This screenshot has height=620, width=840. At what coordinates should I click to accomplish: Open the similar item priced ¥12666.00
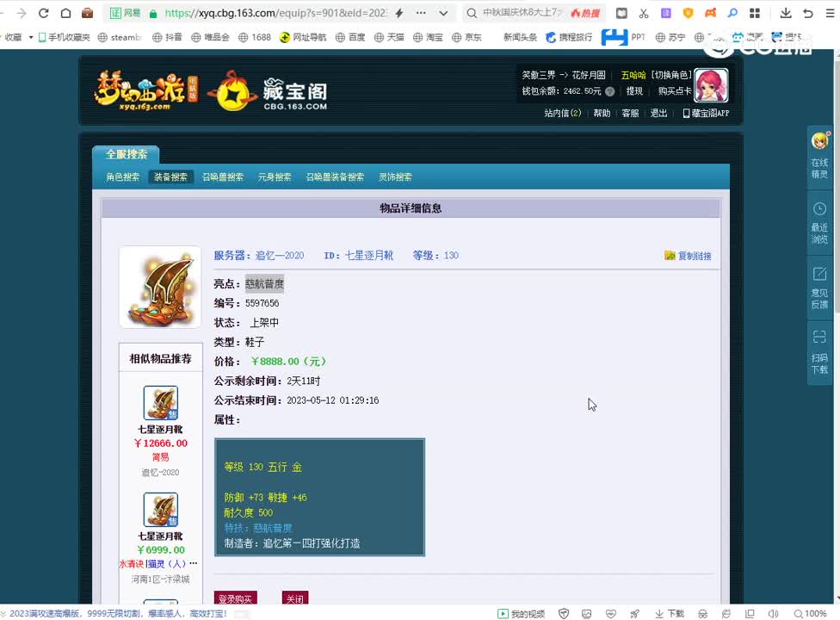click(160, 402)
